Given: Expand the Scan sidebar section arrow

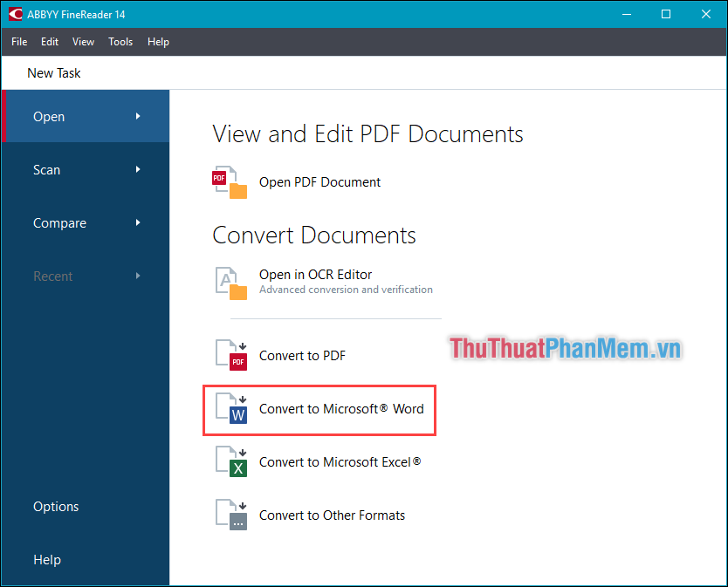Looking at the screenshot, I should point(138,169).
